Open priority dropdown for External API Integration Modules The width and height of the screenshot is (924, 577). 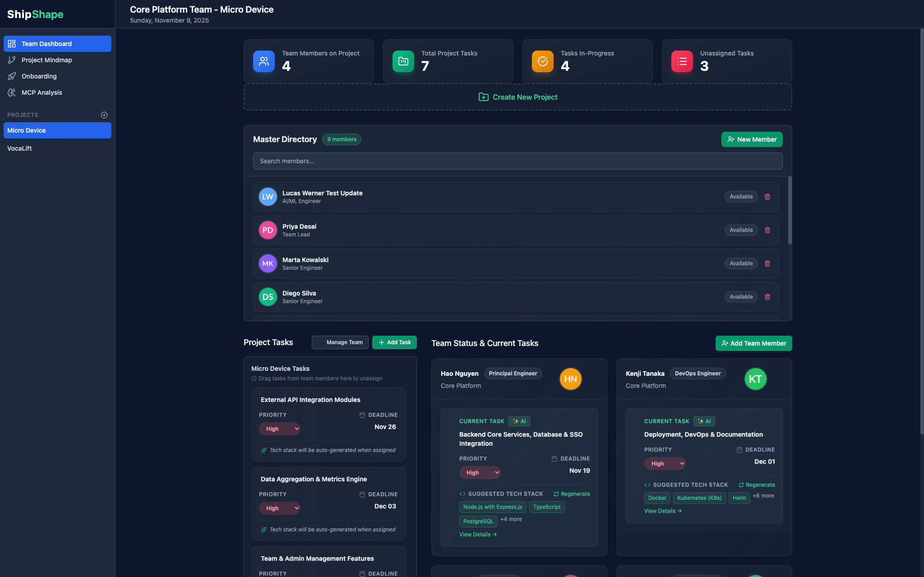pyautogui.click(x=280, y=429)
